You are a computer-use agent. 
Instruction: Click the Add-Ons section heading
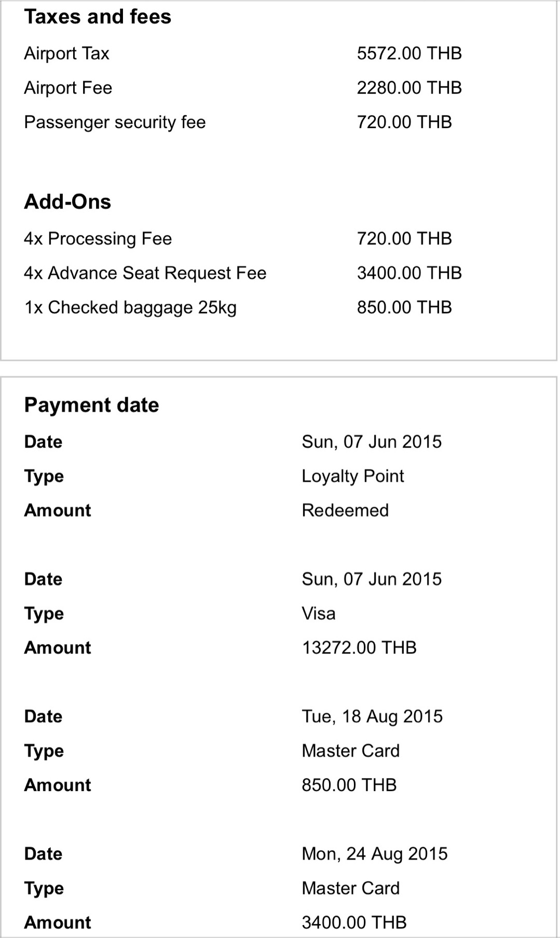(67, 202)
